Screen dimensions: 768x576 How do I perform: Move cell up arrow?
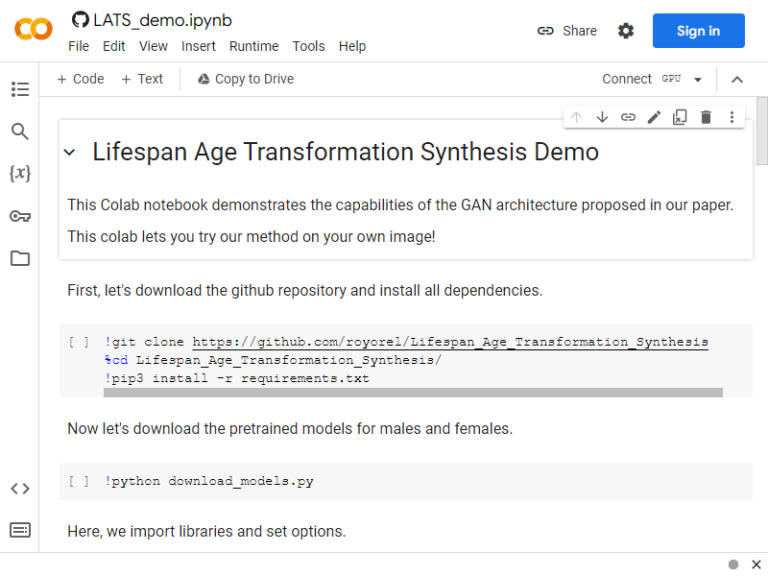576,117
